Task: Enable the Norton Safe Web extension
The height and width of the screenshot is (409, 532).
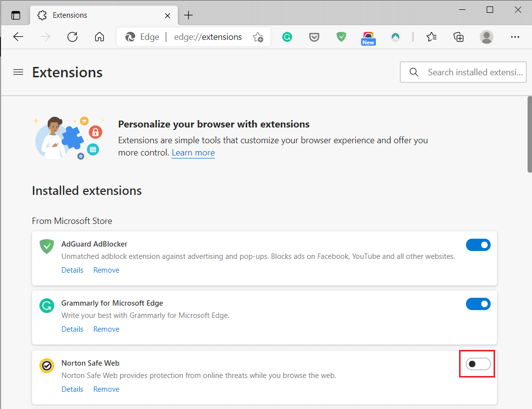Action: (477, 363)
